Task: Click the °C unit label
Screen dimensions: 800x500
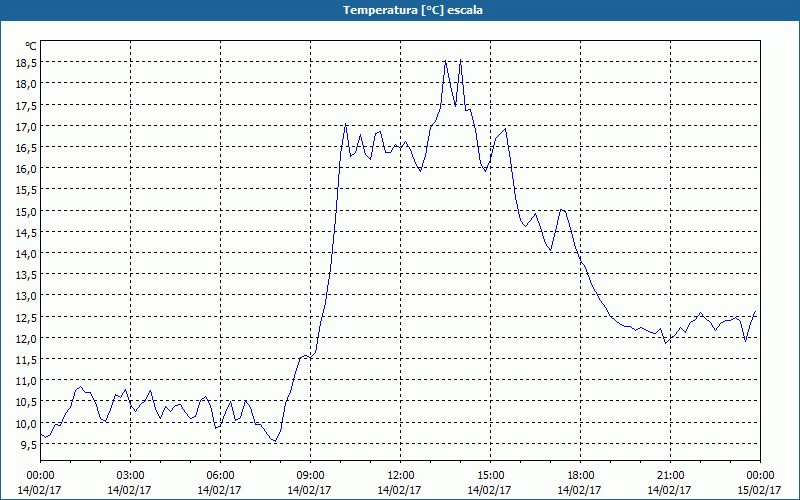Action: point(30,46)
